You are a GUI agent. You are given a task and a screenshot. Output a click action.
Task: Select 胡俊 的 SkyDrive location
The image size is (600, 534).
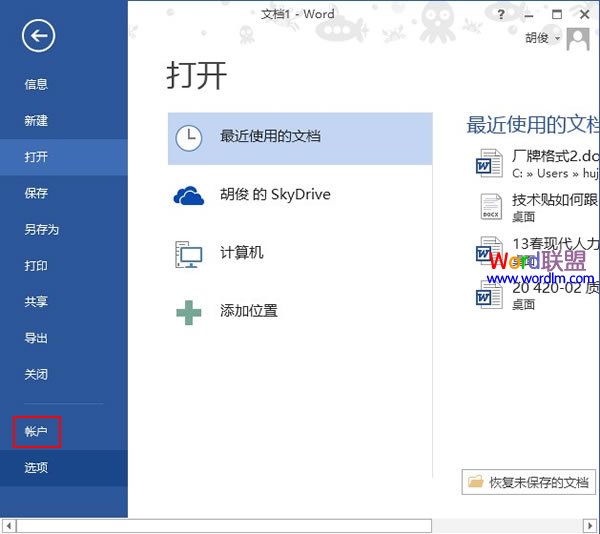tap(300, 195)
